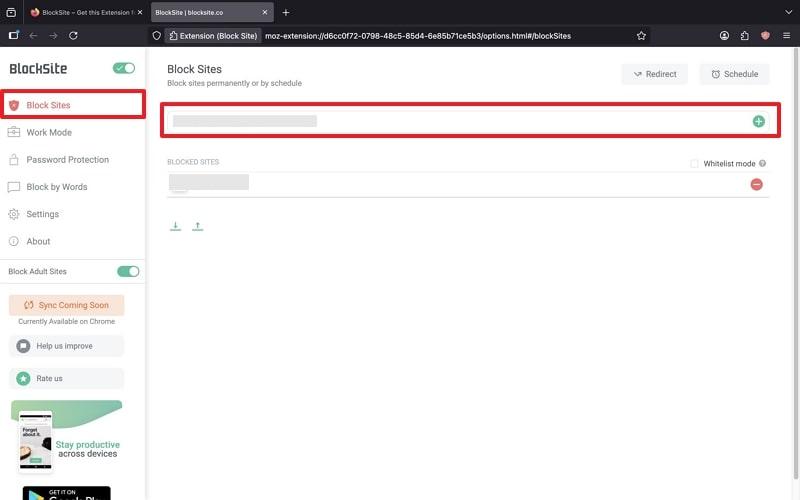Screen dimensions: 800x500
Task: Click the Redirect button
Action: 654,74
